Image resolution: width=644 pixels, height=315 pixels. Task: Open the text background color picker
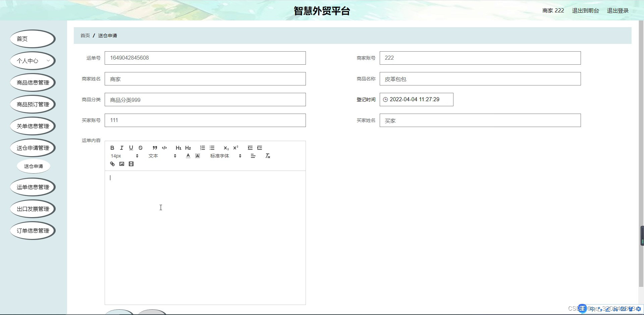click(198, 156)
